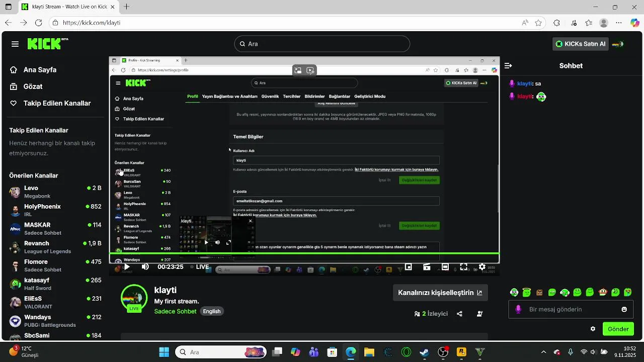Click the klayti username in first chat message

point(524,83)
